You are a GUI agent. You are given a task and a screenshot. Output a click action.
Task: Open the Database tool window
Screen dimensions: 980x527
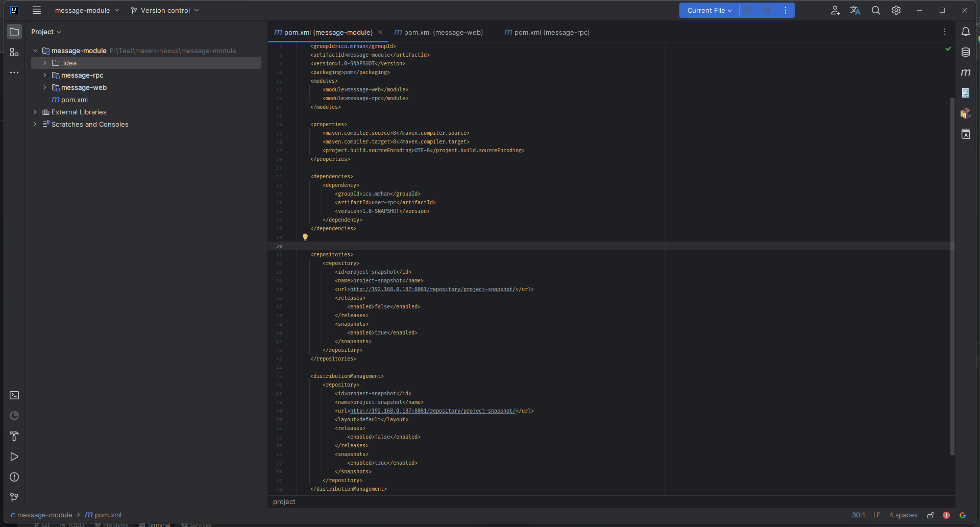(966, 52)
